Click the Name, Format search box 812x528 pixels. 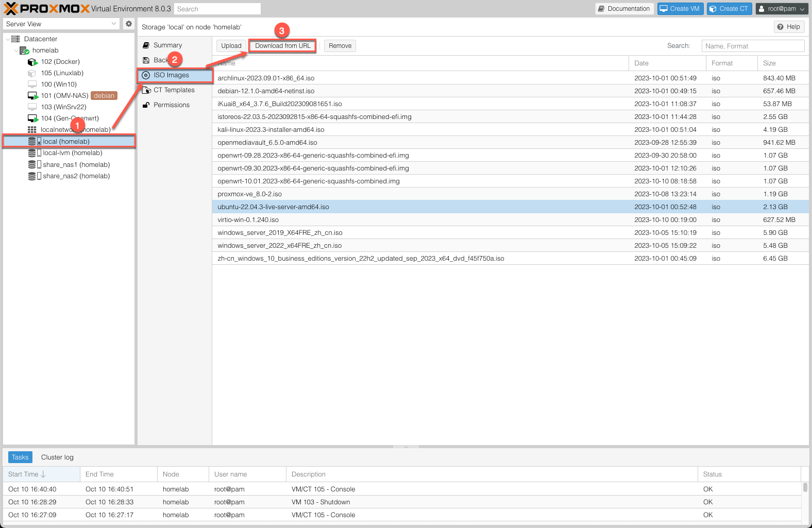coord(753,46)
